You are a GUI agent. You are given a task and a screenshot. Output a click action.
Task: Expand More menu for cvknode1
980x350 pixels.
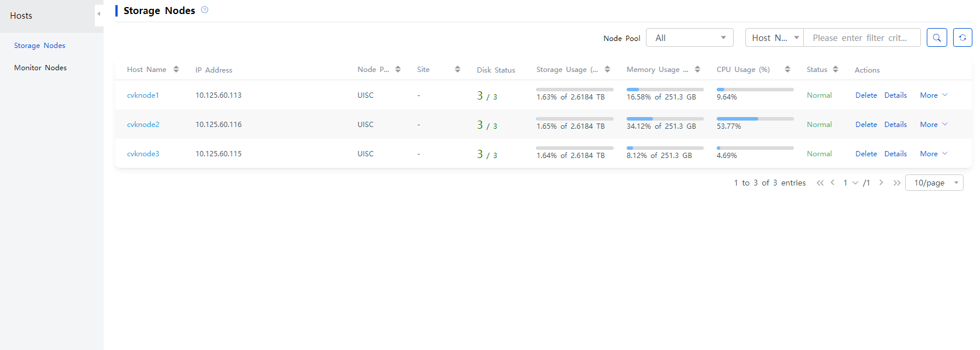pyautogui.click(x=934, y=95)
